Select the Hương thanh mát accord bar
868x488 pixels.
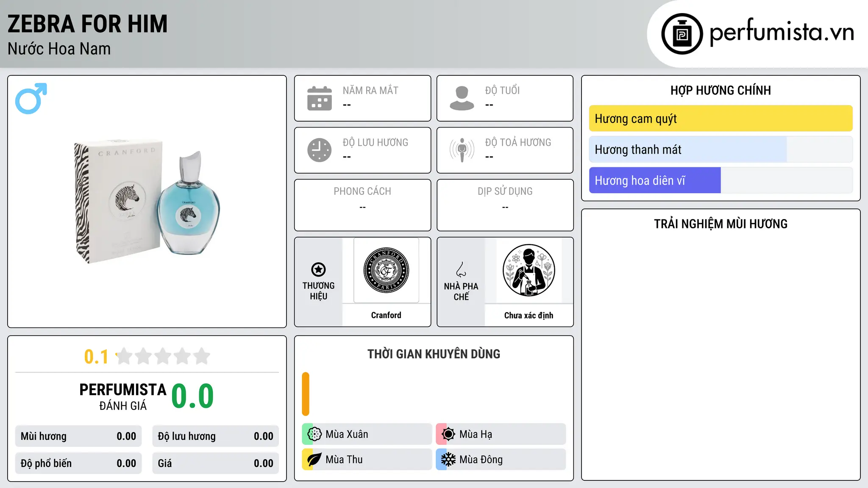(721, 150)
